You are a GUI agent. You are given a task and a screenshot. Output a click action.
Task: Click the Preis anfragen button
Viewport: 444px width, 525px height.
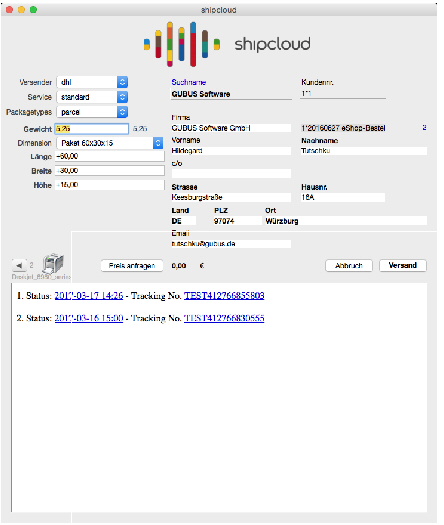(132, 266)
